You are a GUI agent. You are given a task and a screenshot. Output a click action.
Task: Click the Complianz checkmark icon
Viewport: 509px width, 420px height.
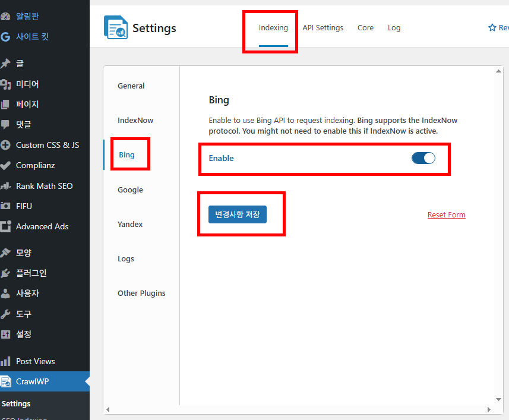pyautogui.click(x=5, y=165)
